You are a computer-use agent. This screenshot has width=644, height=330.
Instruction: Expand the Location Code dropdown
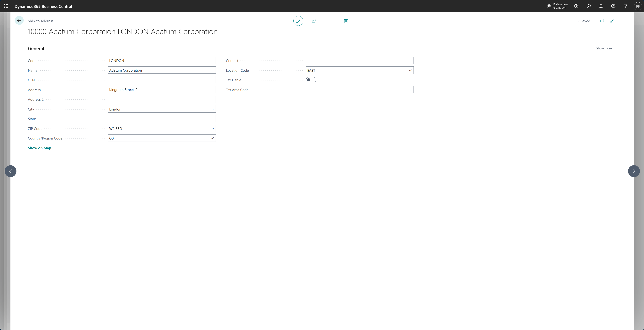(x=410, y=70)
